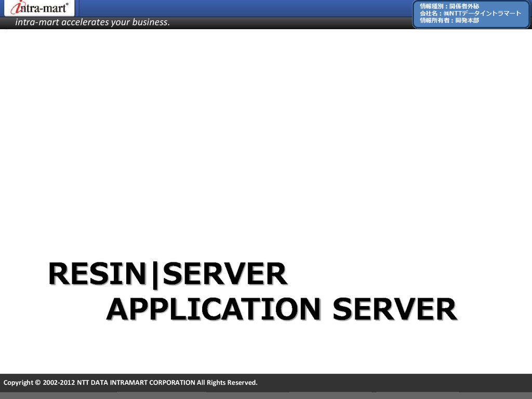Click the "APPLICATION SERVER" title line
Image resolution: width=532 pixels, height=399 pixels.
(x=281, y=309)
